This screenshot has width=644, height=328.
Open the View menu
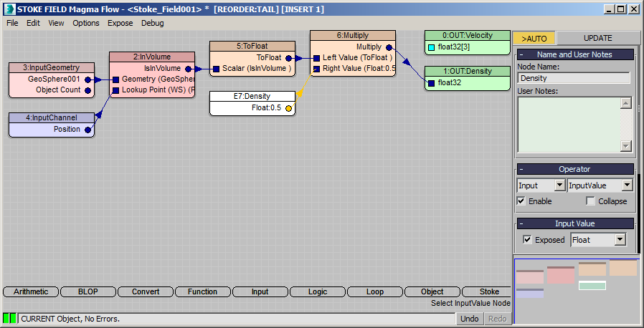click(x=56, y=23)
